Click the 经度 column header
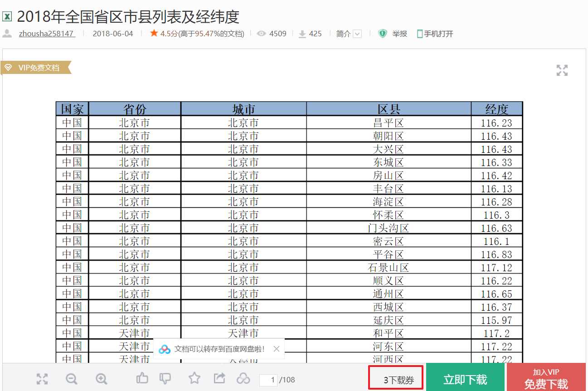 [497, 109]
